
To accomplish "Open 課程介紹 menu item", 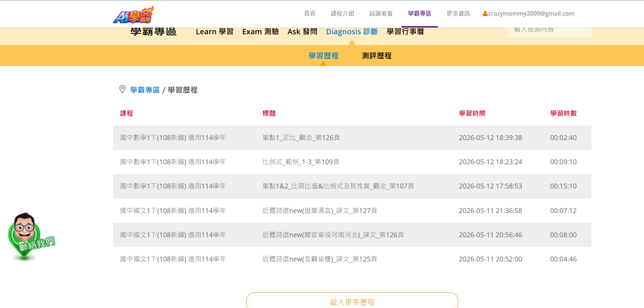I will (342, 13).
